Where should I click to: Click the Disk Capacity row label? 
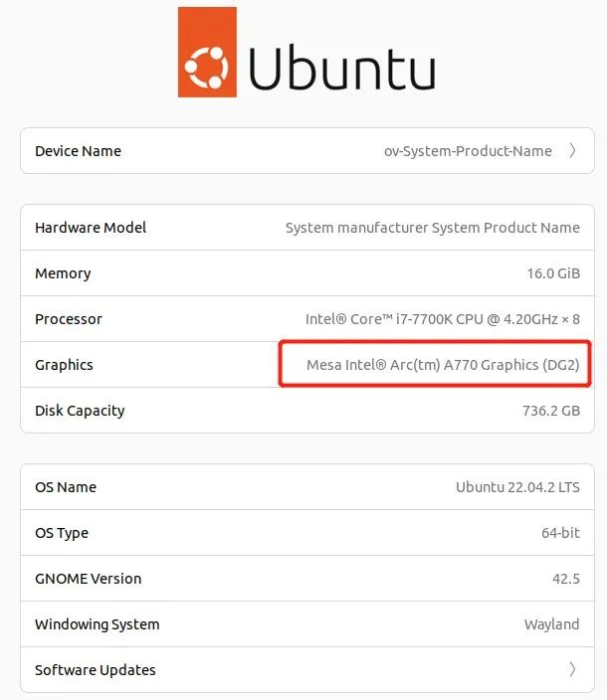click(x=80, y=411)
